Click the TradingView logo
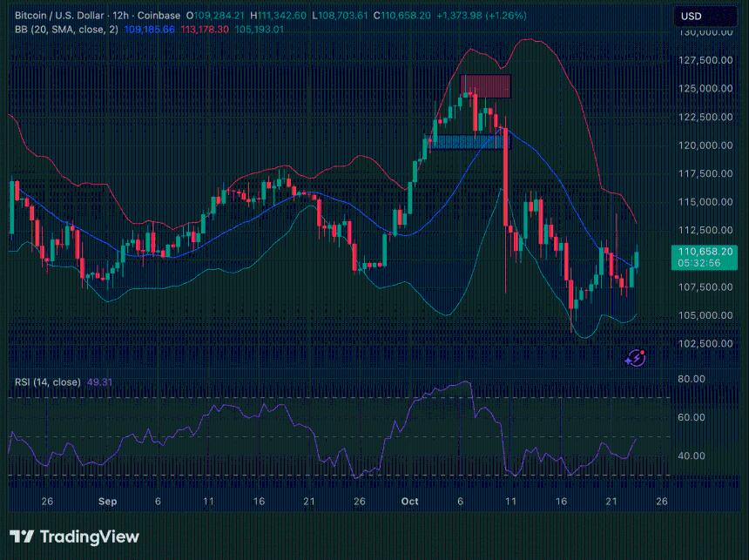Viewport: 749px width, 560px height. [x=74, y=536]
